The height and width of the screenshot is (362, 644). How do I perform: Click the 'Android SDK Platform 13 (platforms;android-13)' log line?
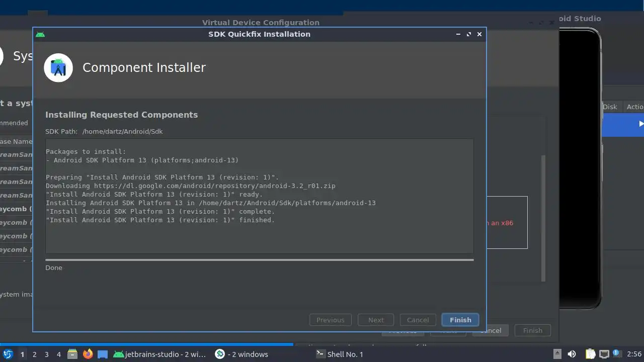click(x=142, y=160)
